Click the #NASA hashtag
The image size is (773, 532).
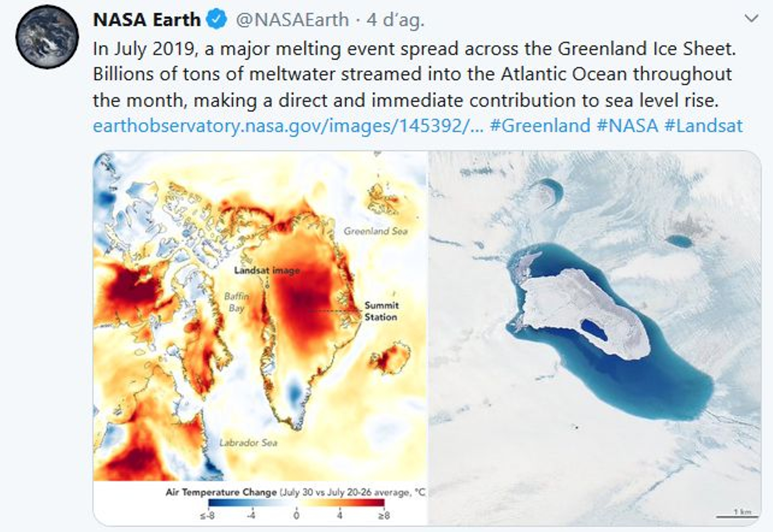[627, 126]
